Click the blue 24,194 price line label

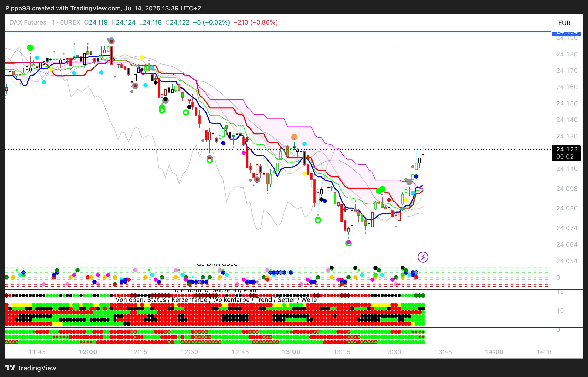coord(566,33)
